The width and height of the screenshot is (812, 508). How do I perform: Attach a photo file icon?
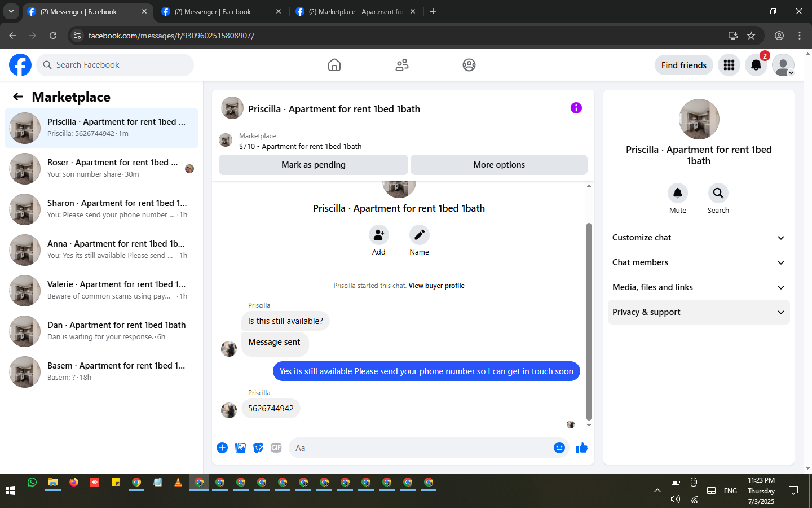(x=240, y=448)
